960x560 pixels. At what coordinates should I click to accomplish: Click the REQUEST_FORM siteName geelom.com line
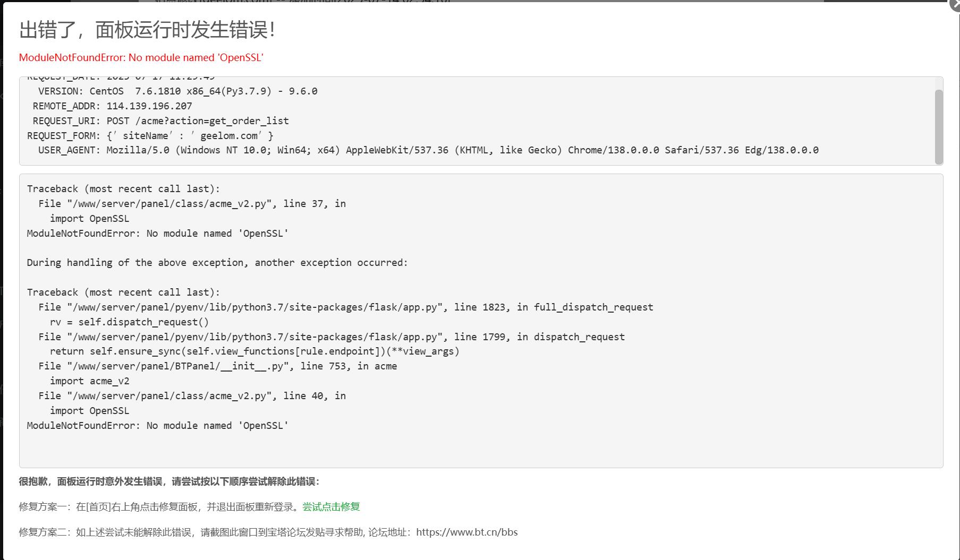point(150,135)
